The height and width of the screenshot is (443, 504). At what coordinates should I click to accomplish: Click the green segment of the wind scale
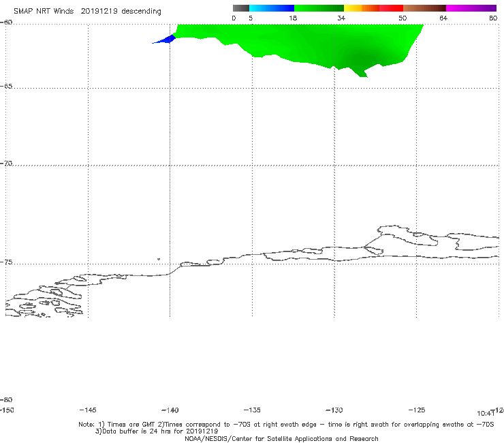coord(319,8)
